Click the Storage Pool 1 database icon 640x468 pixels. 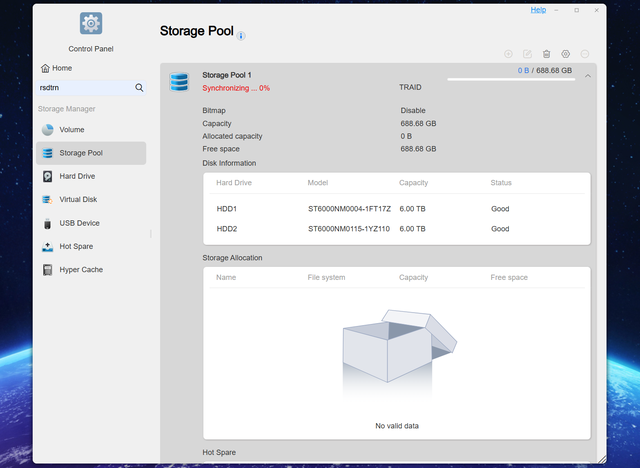(179, 82)
